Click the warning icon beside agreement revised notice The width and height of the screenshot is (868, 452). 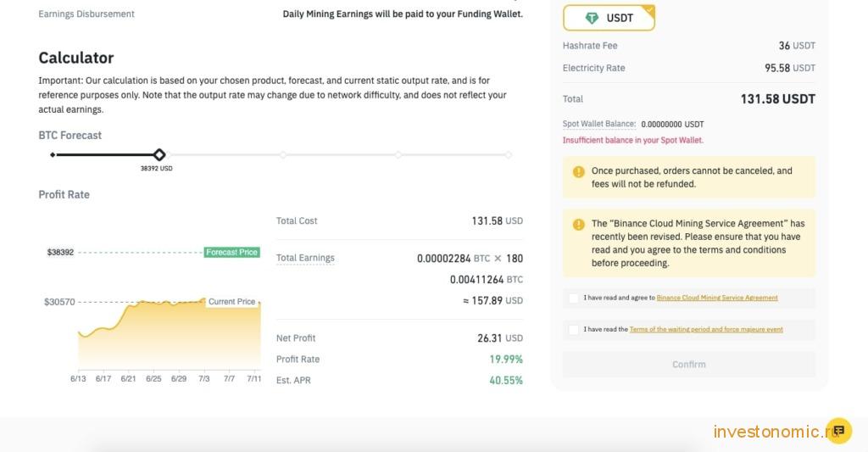click(578, 225)
